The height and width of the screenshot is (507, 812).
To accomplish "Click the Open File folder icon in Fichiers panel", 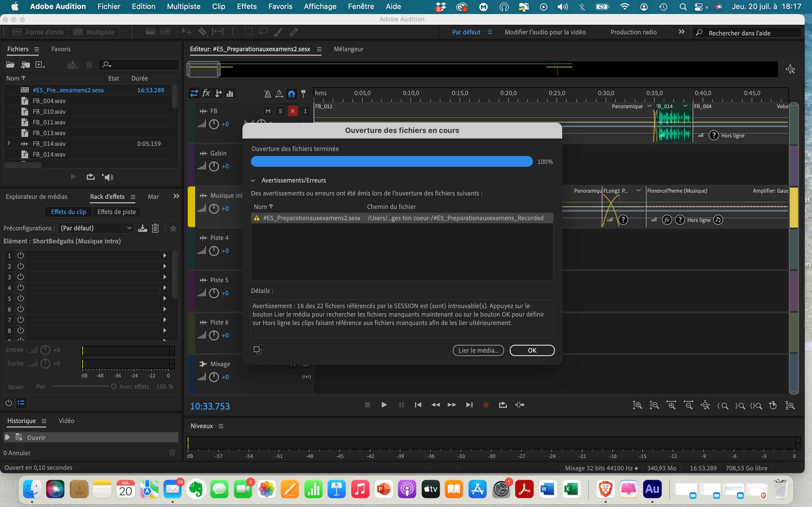I will [x=10, y=65].
